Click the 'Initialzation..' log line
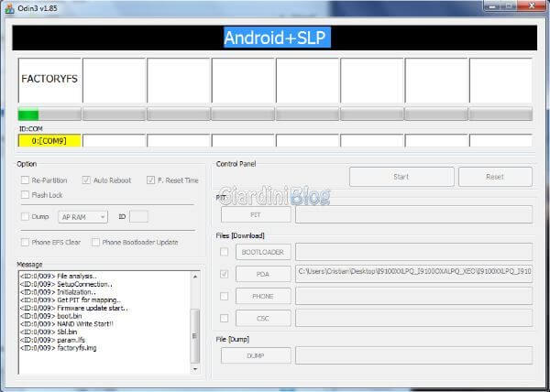The height and width of the screenshot is (392, 550). [58, 292]
